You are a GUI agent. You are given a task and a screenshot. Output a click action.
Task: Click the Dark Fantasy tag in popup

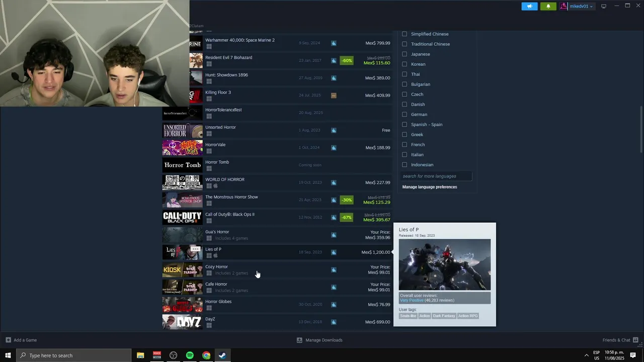pyautogui.click(x=444, y=316)
